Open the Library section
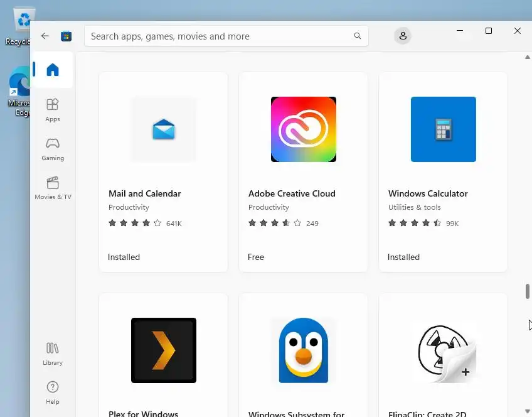The image size is (532, 417). point(53,354)
